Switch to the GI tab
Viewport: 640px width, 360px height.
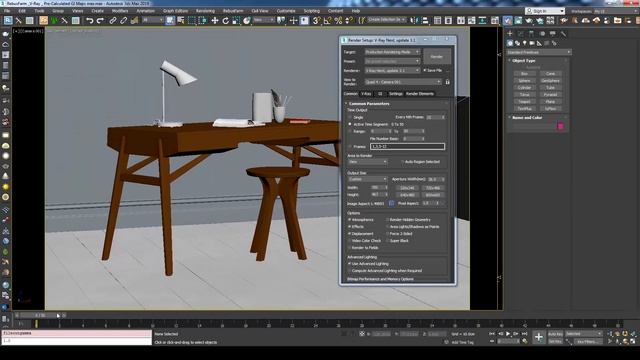380,94
